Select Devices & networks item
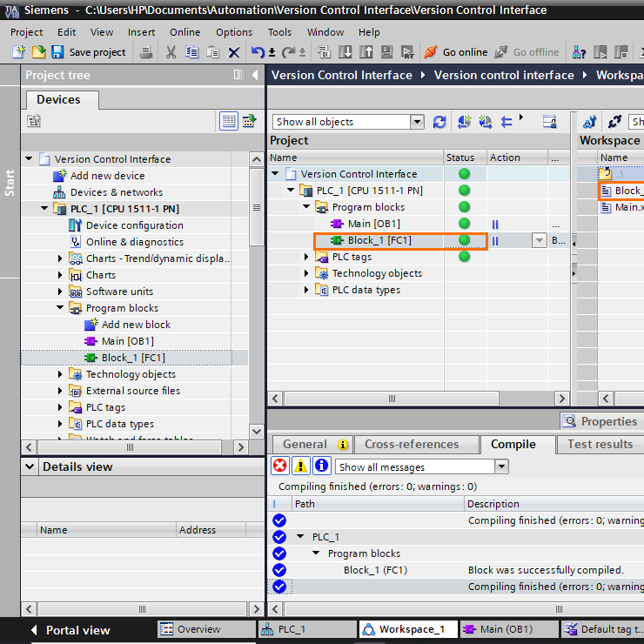The image size is (644, 644). click(x=116, y=192)
